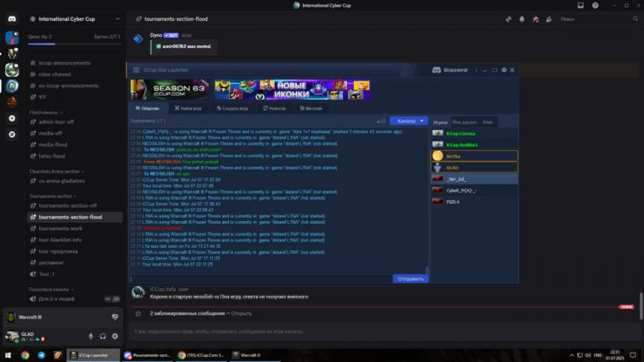Click the Отправить send button
The width and height of the screenshot is (644, 362).
coord(410,279)
